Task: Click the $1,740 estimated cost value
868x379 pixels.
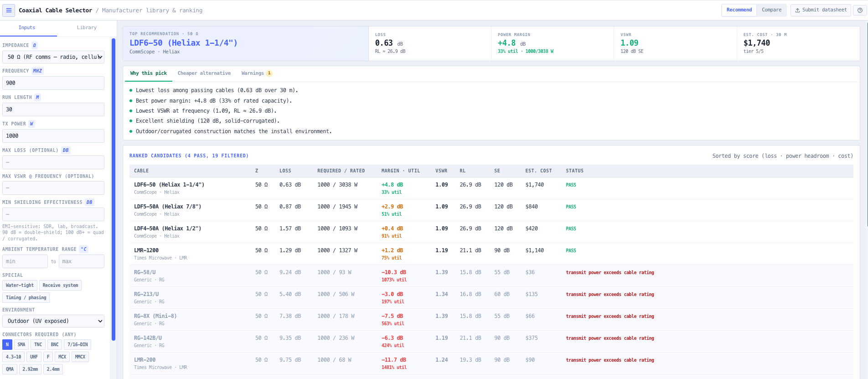Action: pyautogui.click(x=757, y=43)
